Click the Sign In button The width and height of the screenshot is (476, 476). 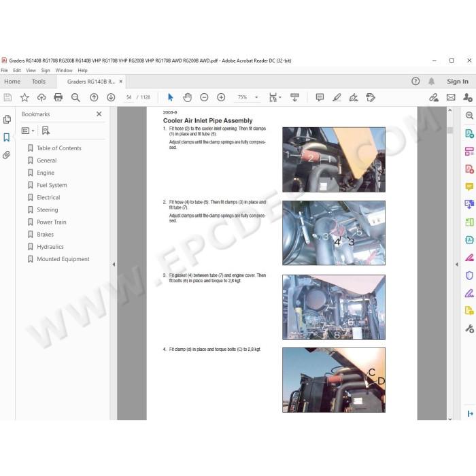(x=458, y=82)
